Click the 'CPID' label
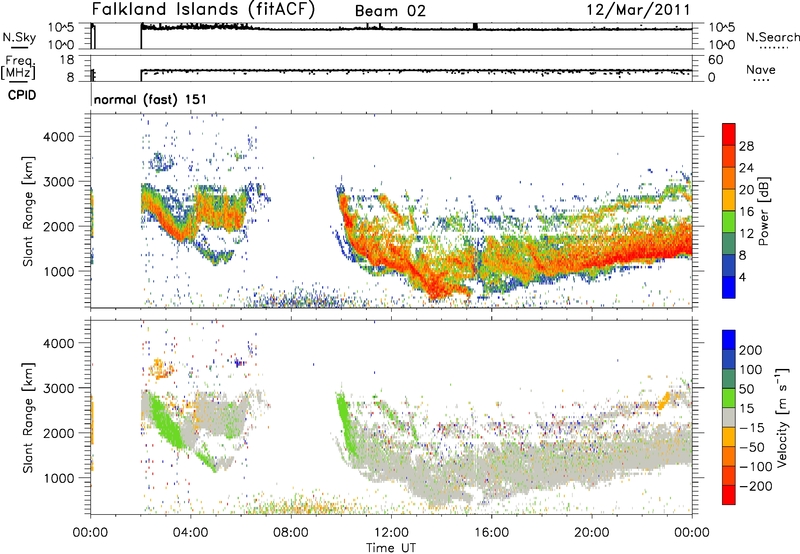The height and width of the screenshot is (554, 800). (22, 95)
